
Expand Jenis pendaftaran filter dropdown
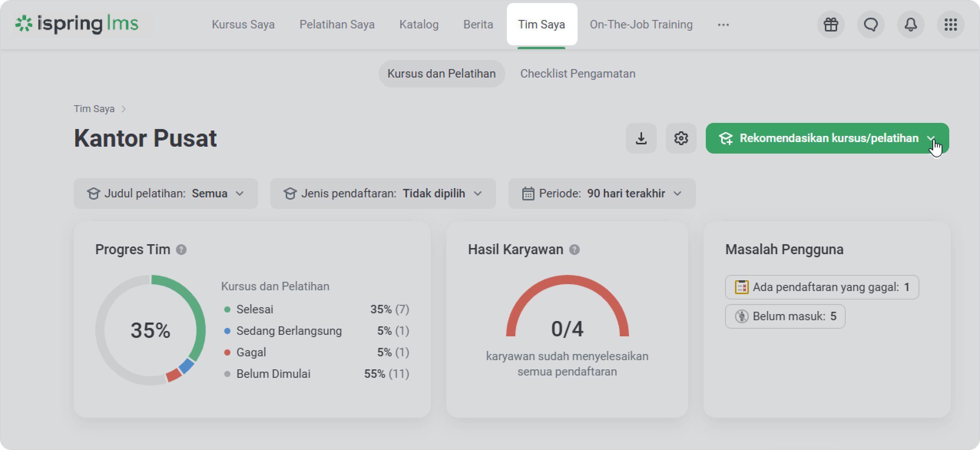click(383, 194)
